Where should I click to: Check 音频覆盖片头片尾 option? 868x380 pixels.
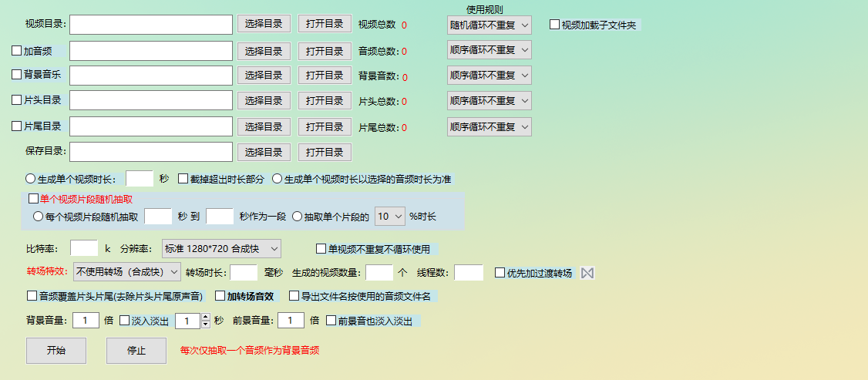(32, 295)
